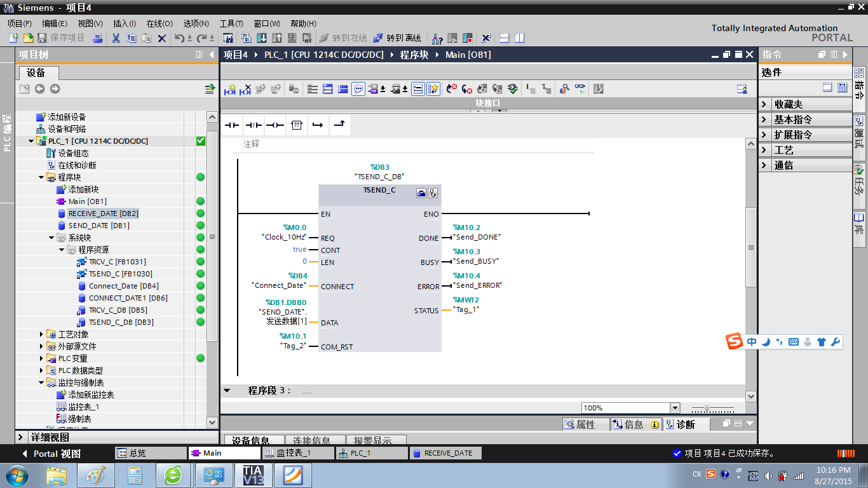Image resolution: width=868 pixels, height=488 pixels.
Task: Switch to the 属性 properties tab
Action: (586, 424)
